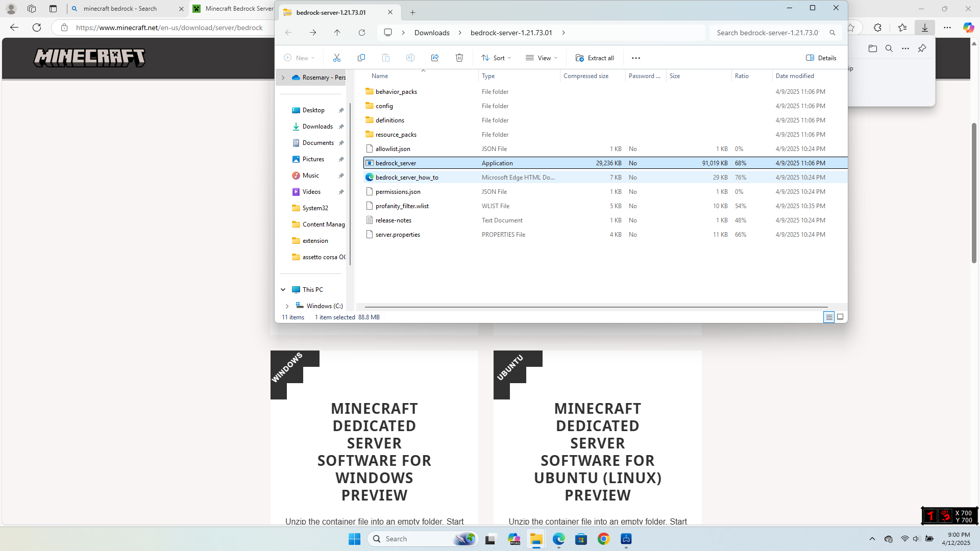Reload the Minecraft page in Edge
980x551 pixels.
coord(37,28)
